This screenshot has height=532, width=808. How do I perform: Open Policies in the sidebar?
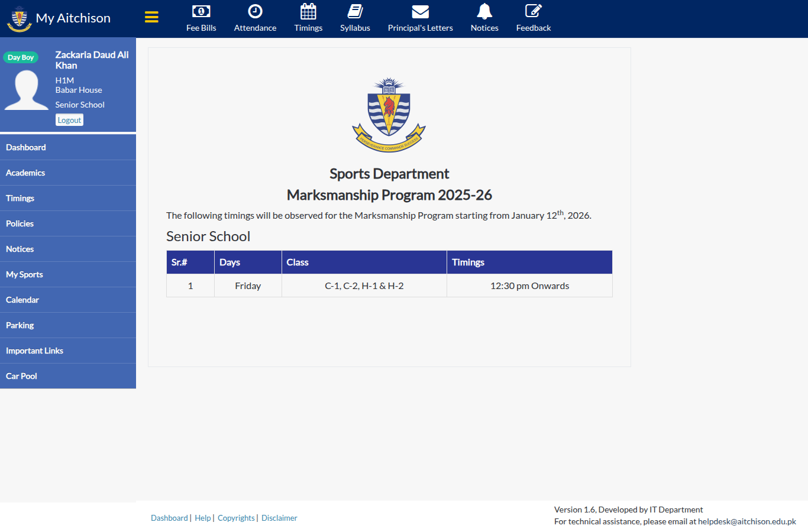[x=68, y=223]
